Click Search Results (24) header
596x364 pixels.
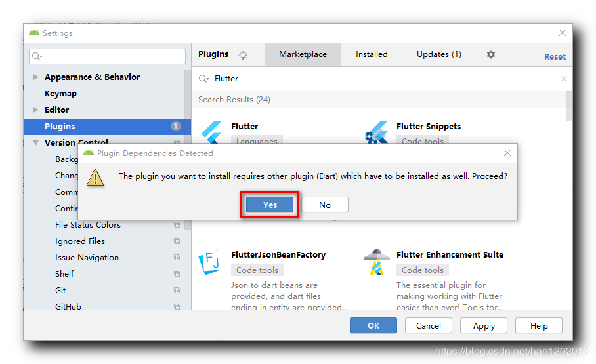[234, 100]
